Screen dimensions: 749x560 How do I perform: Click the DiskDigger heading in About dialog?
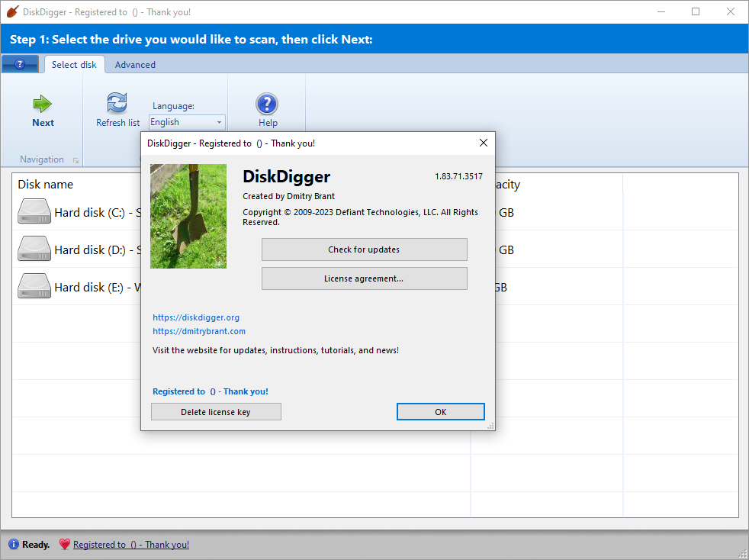[x=286, y=176]
